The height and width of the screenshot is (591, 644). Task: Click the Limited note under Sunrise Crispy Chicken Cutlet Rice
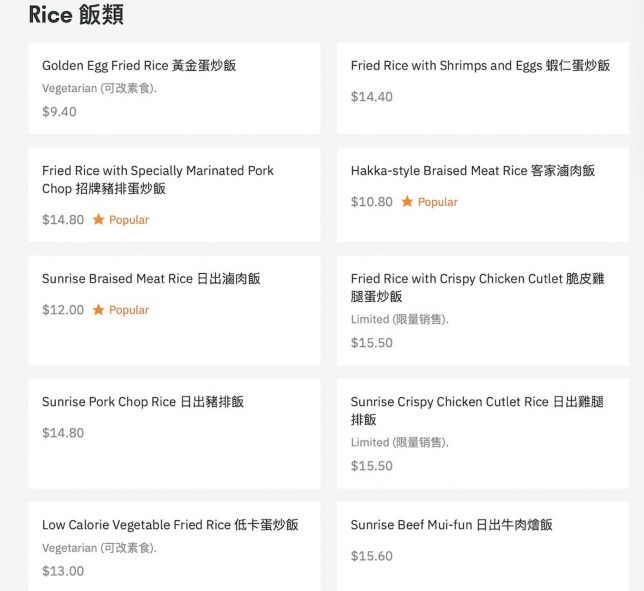tap(399, 442)
